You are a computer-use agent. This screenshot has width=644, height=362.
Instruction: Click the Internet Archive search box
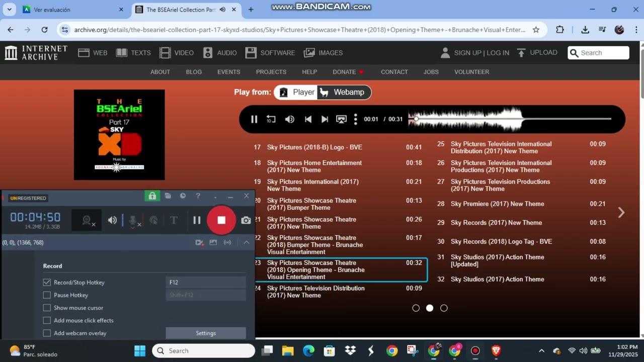[599, 53]
